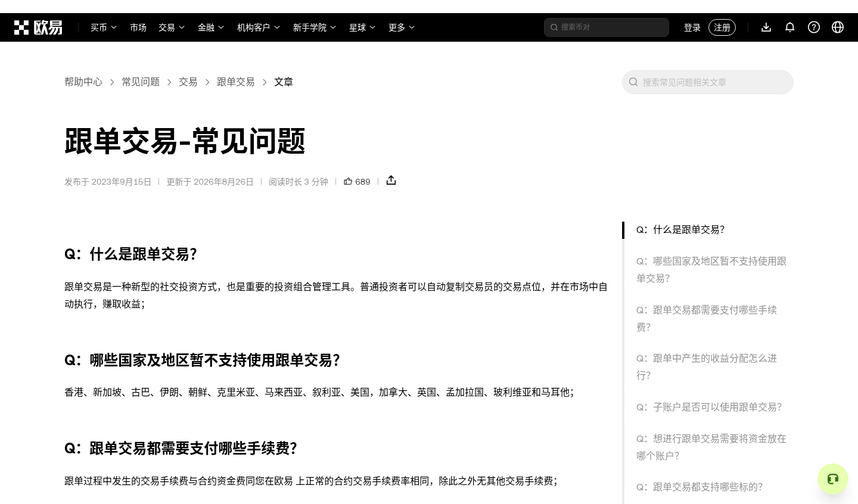Viewport: 858px width, 504px height.
Task: Expand the 星球 dropdown menu
Action: (x=362, y=27)
